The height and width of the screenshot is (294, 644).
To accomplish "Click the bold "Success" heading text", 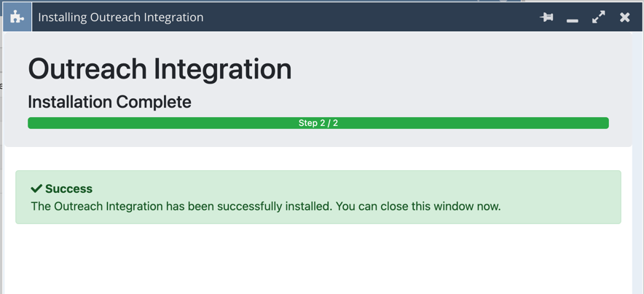I will point(68,188).
